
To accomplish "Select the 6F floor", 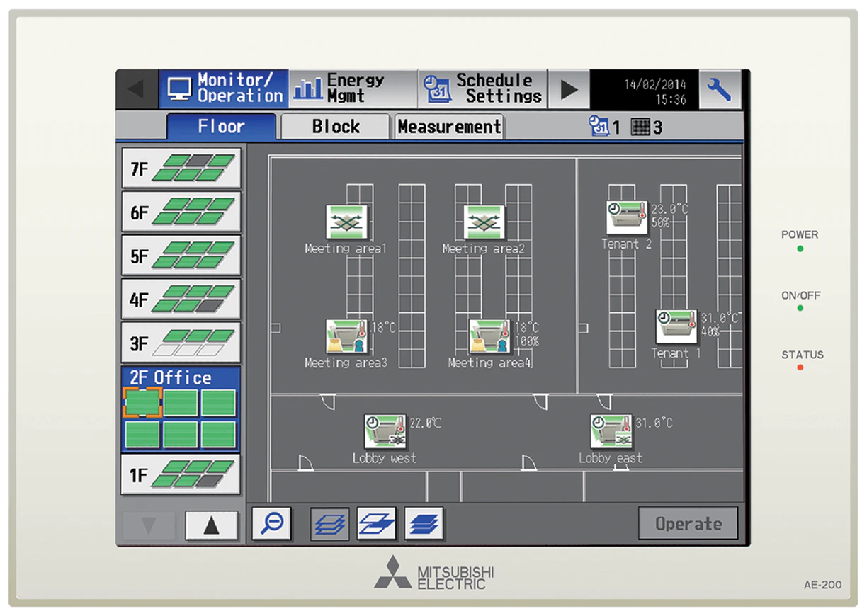I will tap(181, 212).
